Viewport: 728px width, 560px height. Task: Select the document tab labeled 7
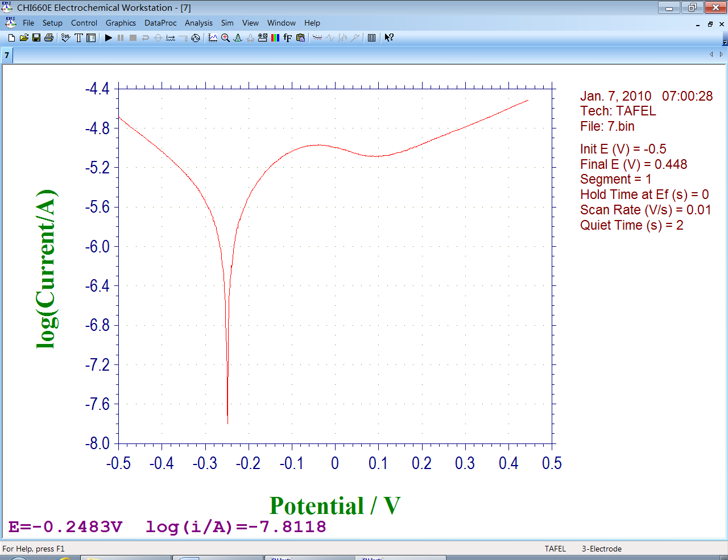(7, 55)
